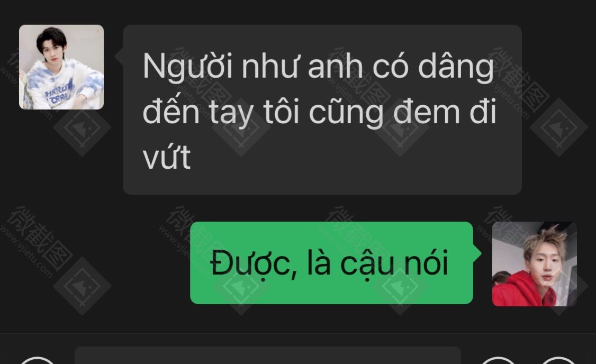Tap the voice message icon beside input
Viewport: 596px width, 364px height.
[x=37, y=361]
